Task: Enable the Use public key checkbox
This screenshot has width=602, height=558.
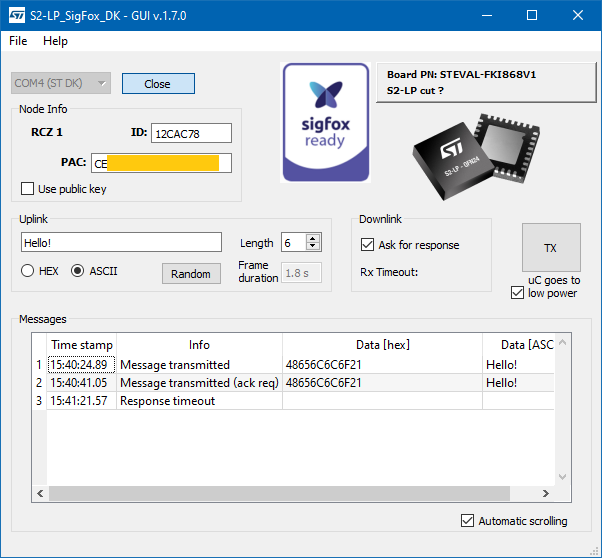Action: [x=27, y=189]
